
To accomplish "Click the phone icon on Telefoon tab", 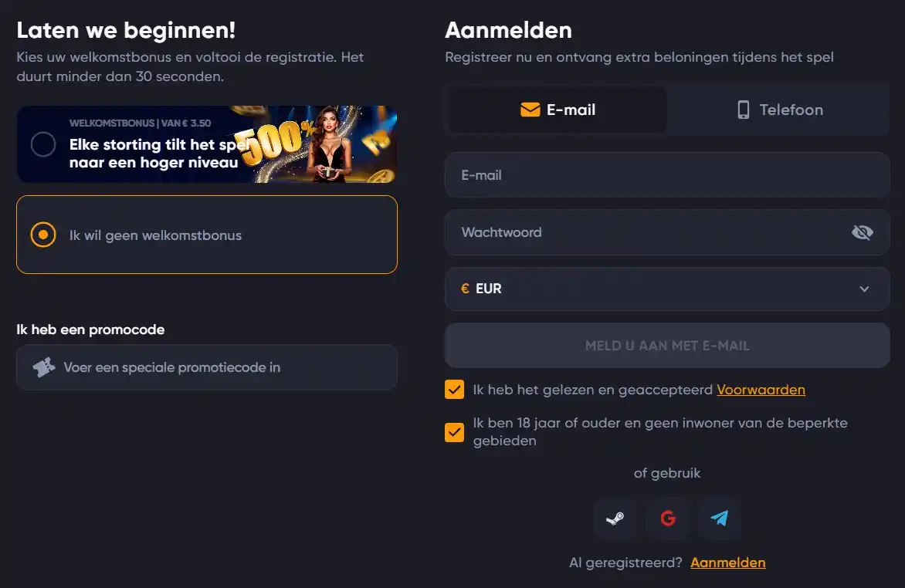I will click(x=743, y=110).
